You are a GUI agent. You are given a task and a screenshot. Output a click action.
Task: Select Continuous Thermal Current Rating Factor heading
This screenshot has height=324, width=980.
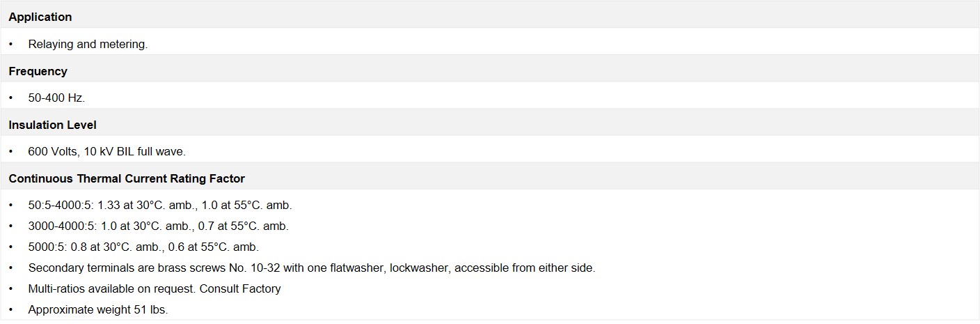pyautogui.click(x=127, y=178)
